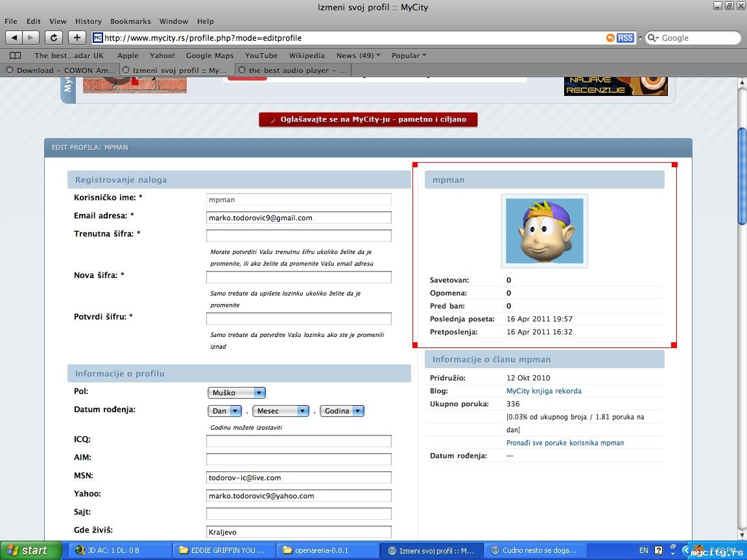The image size is (747, 560).
Task: Open the Windows start button
Action: [31, 550]
